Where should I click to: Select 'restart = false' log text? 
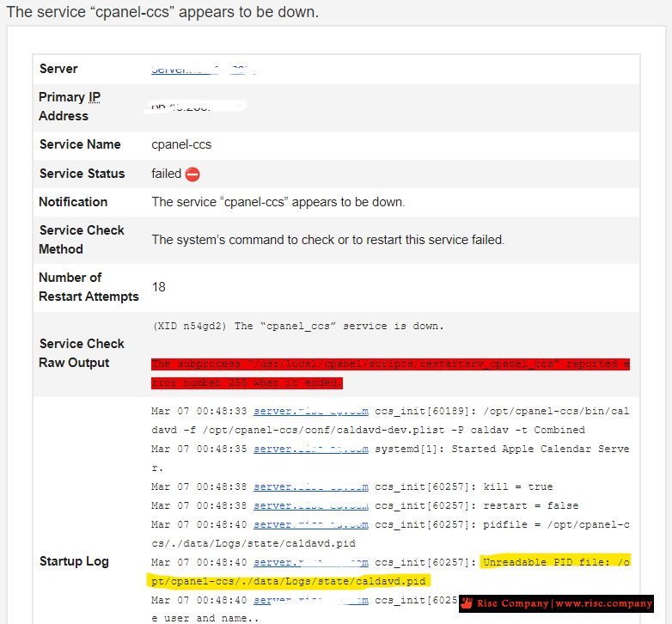tap(531, 505)
